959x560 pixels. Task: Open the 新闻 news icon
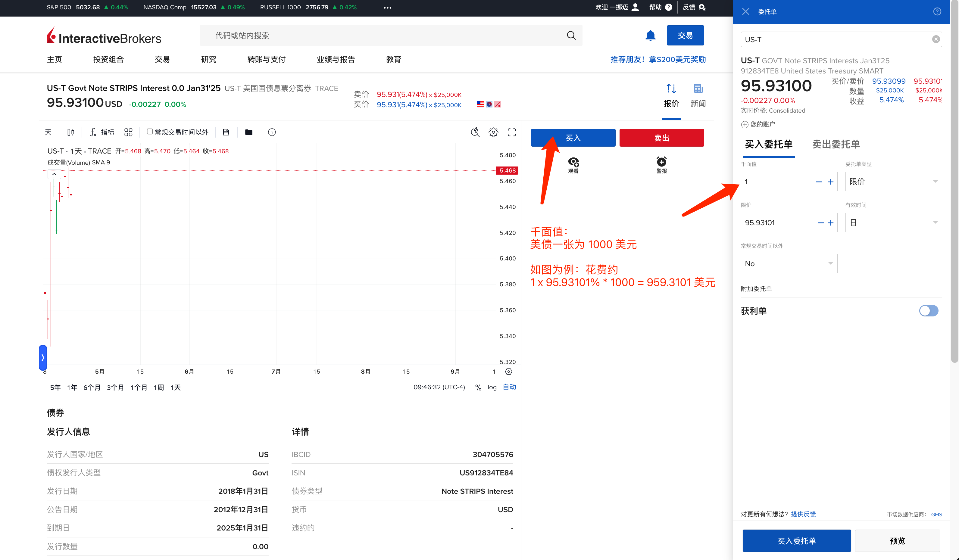(698, 95)
